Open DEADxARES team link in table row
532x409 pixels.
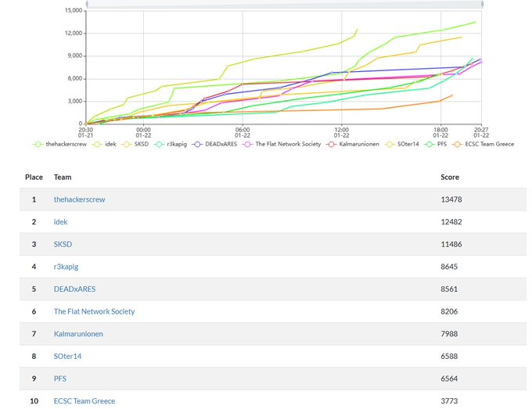pos(74,289)
